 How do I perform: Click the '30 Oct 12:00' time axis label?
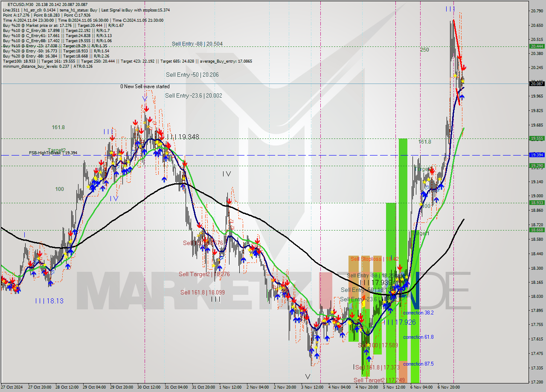click(x=149, y=387)
